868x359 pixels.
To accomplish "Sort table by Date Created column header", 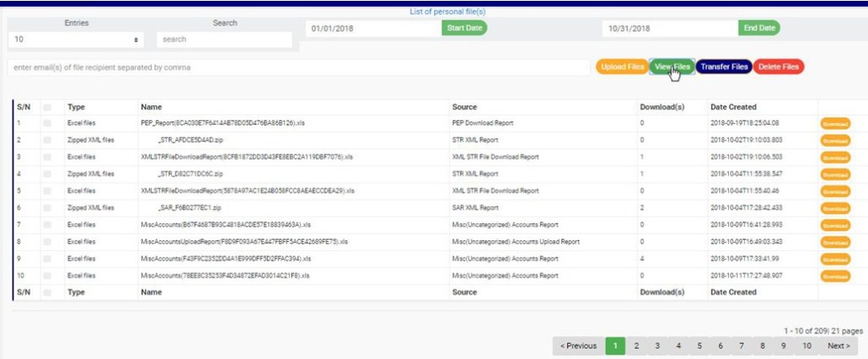I will (x=734, y=108).
